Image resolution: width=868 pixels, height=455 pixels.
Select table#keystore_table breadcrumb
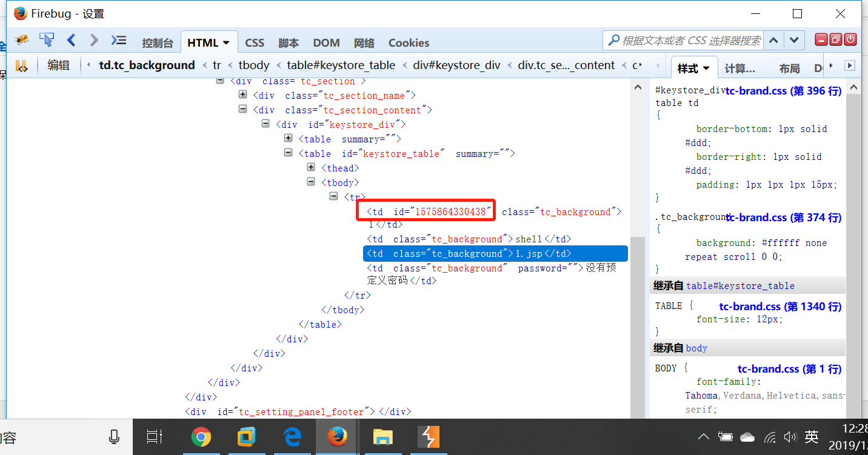click(341, 65)
